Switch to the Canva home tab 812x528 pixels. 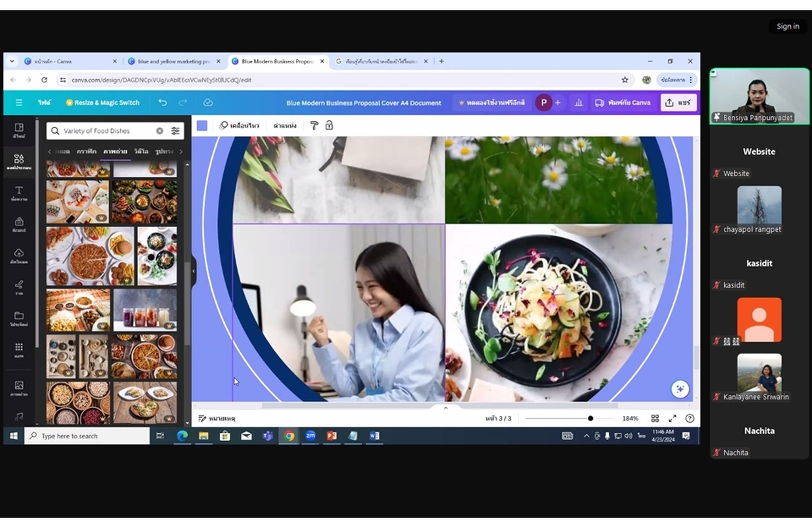pos(70,61)
